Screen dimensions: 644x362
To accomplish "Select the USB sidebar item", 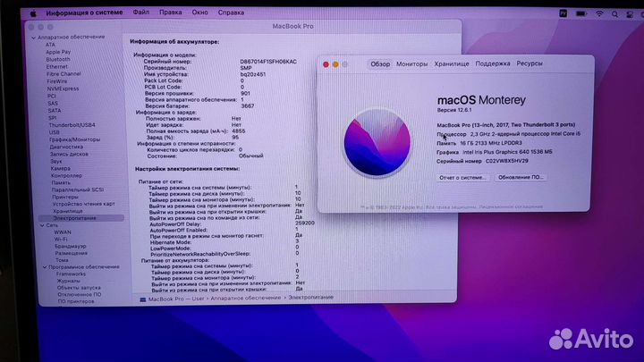I will (x=55, y=132).
